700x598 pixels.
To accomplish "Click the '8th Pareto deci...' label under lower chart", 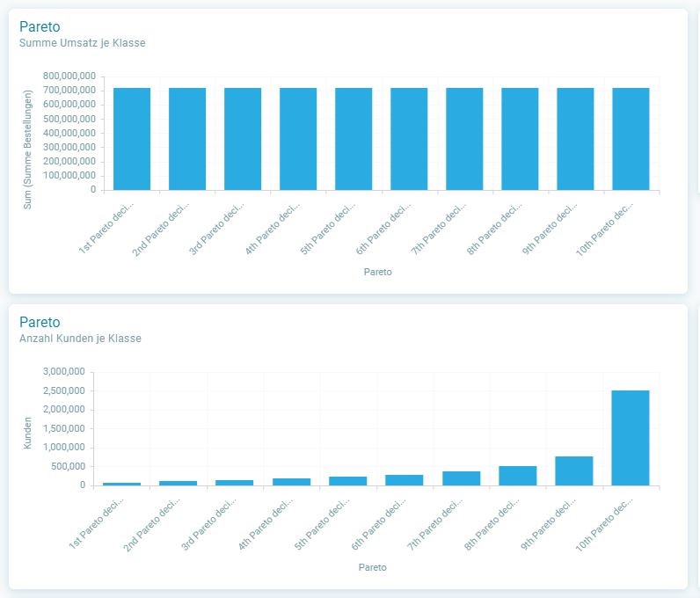I will (x=492, y=523).
